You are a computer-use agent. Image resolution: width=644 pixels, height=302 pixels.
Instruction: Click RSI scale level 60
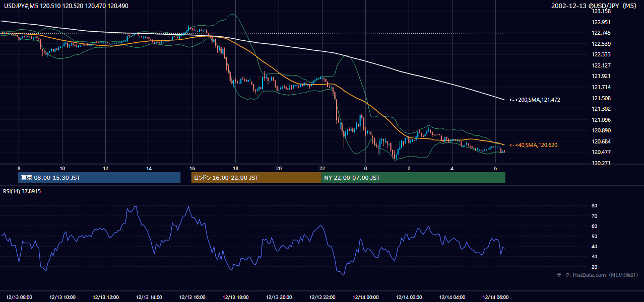[x=595, y=226]
